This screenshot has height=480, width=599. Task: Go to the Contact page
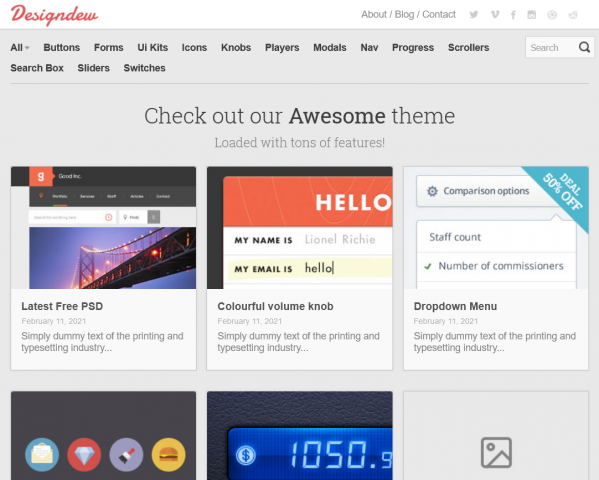click(x=439, y=15)
